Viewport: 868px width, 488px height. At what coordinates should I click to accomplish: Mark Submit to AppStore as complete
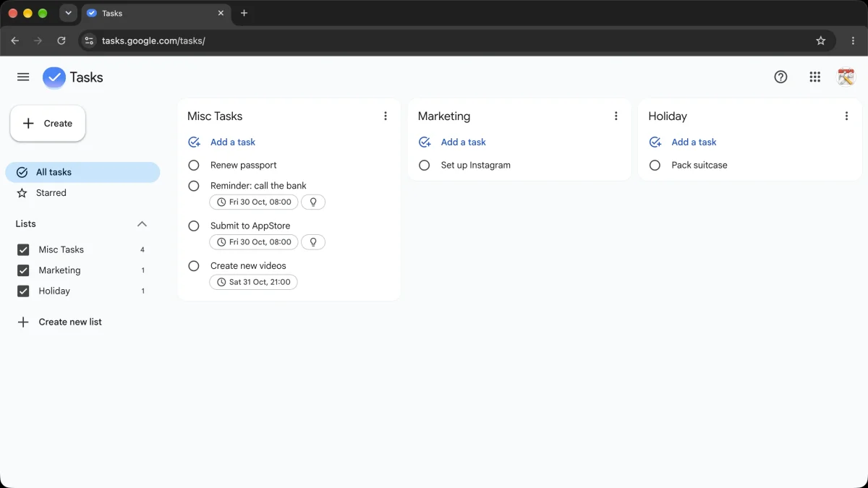point(194,226)
